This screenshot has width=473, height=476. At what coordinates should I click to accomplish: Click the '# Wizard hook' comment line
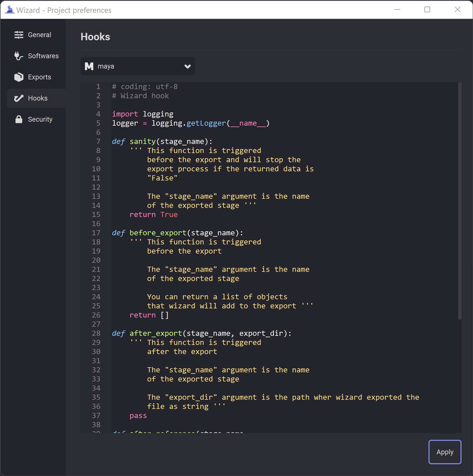click(x=140, y=96)
